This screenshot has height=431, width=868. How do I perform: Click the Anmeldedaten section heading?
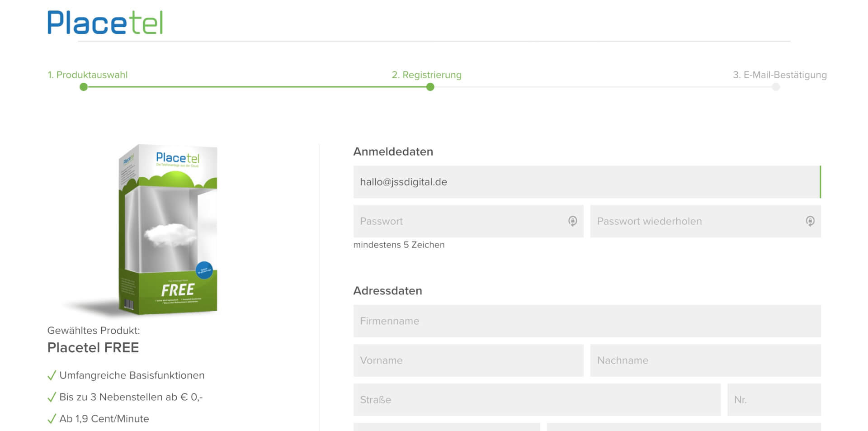pyautogui.click(x=393, y=152)
